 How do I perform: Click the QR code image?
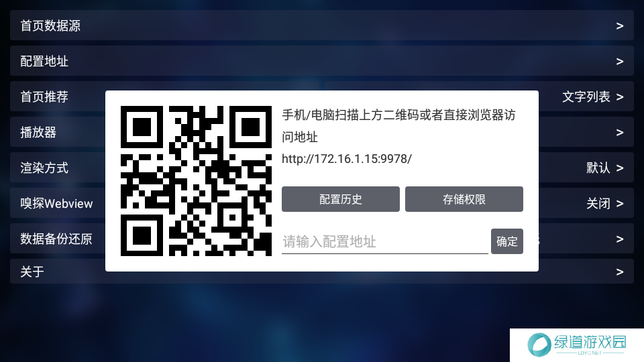tap(196, 181)
